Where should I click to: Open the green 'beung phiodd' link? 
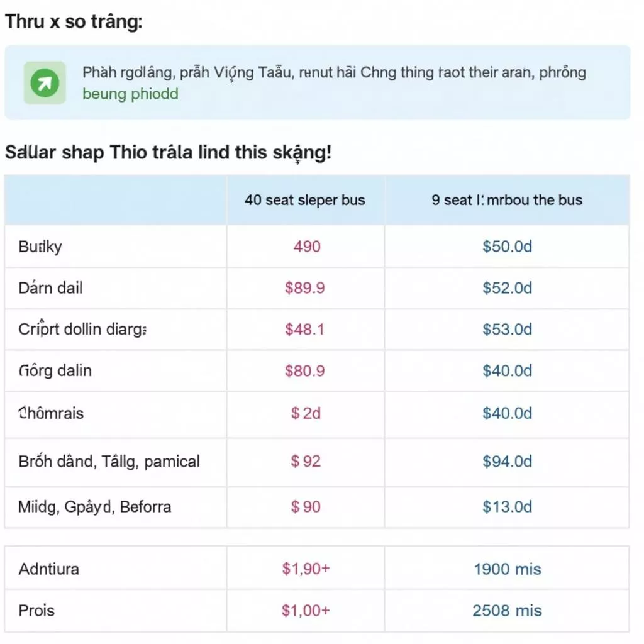click(x=130, y=94)
